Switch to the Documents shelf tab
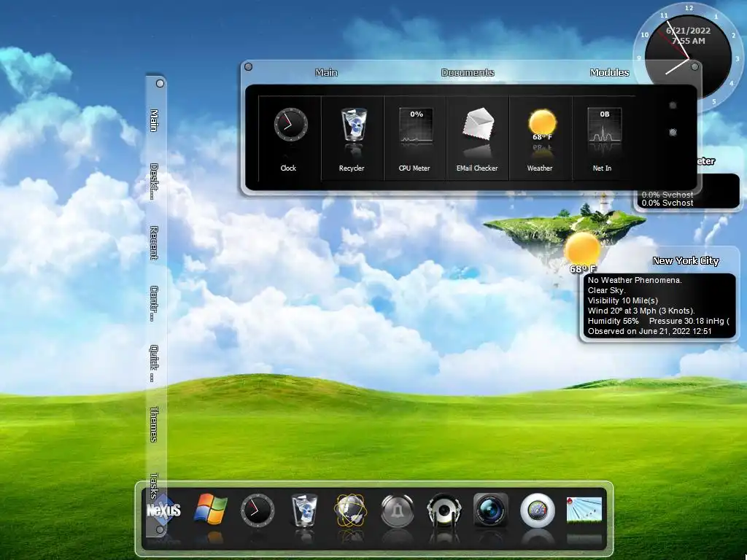The image size is (747, 560). point(468,72)
